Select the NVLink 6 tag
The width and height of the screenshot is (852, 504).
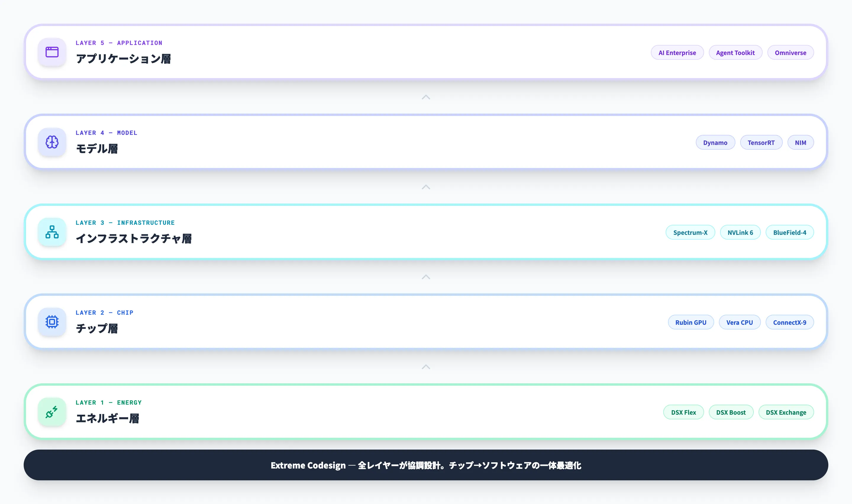point(740,233)
